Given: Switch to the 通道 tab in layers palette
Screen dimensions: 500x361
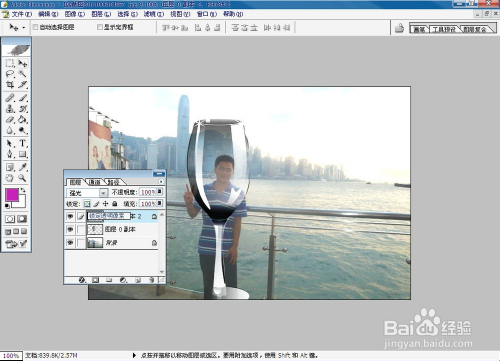Looking at the screenshot, I should 94,182.
